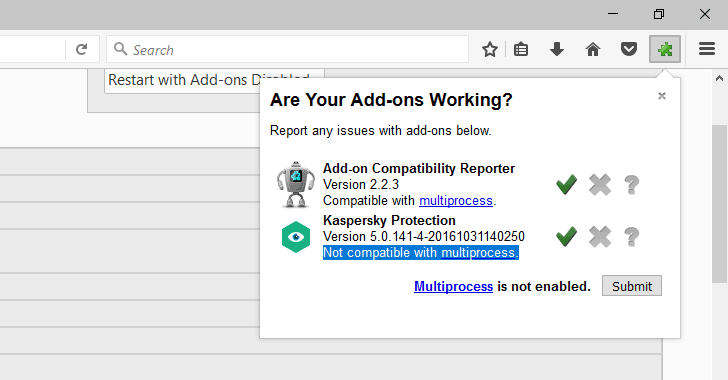Mark Add-on Compatibility Reporter status unknown

631,184
